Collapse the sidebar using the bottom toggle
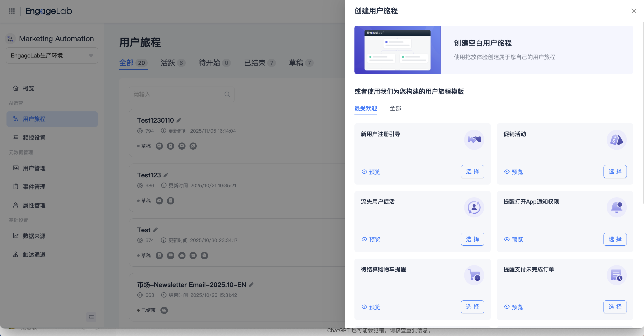 click(91, 317)
